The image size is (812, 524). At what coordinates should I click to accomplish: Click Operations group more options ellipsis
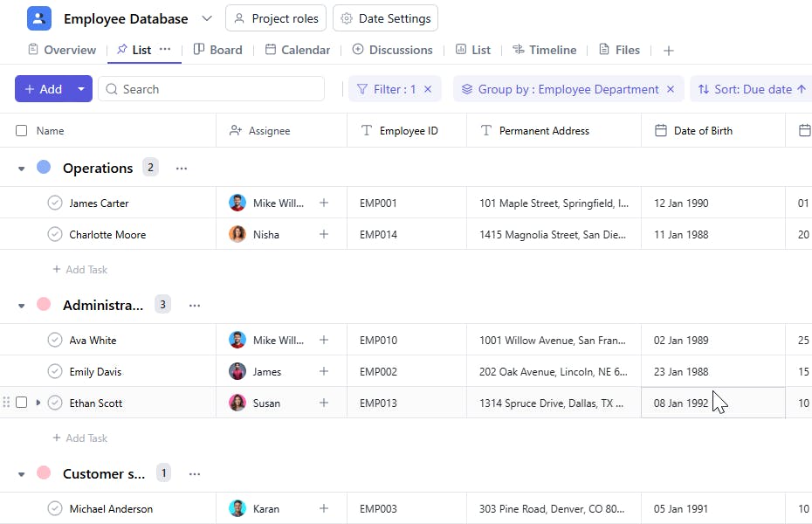tap(182, 169)
